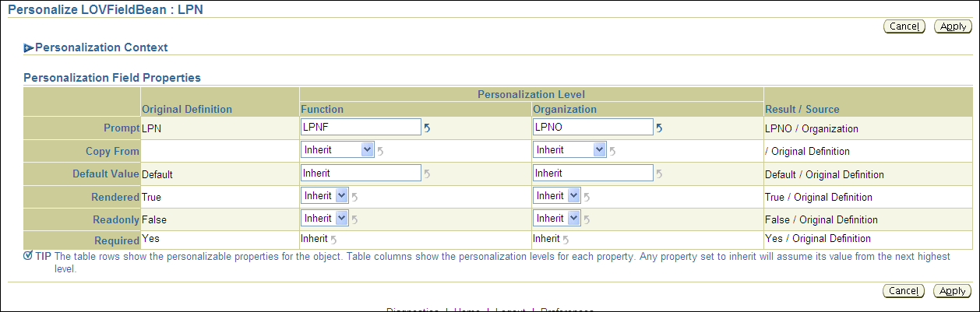Image resolution: width=980 pixels, height=312 pixels.
Task: Click the top Cancel button
Action: coord(904,26)
